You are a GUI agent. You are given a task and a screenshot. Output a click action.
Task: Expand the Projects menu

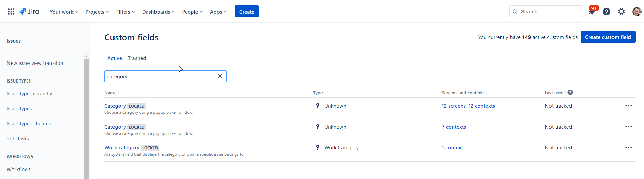(97, 12)
